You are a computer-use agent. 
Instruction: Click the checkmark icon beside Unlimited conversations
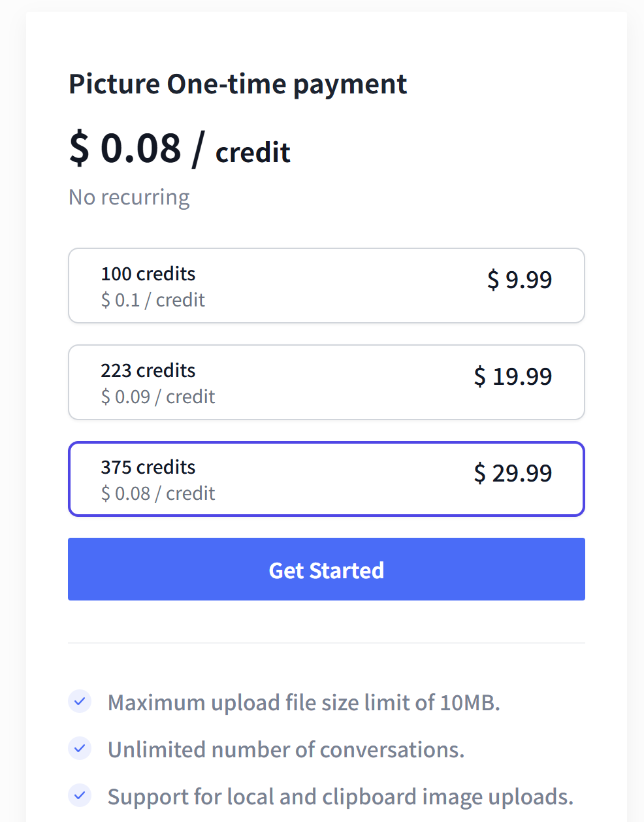pos(80,748)
